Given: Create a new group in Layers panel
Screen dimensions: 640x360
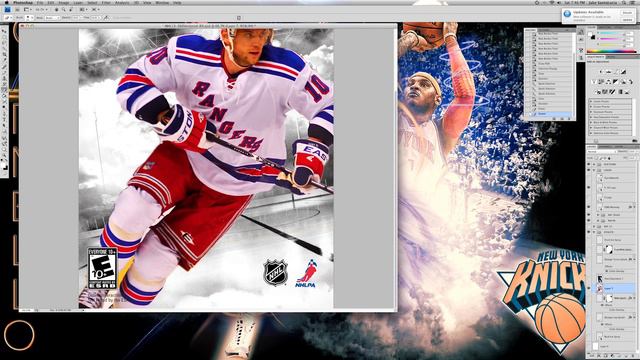Looking at the screenshot, I should [x=619, y=355].
